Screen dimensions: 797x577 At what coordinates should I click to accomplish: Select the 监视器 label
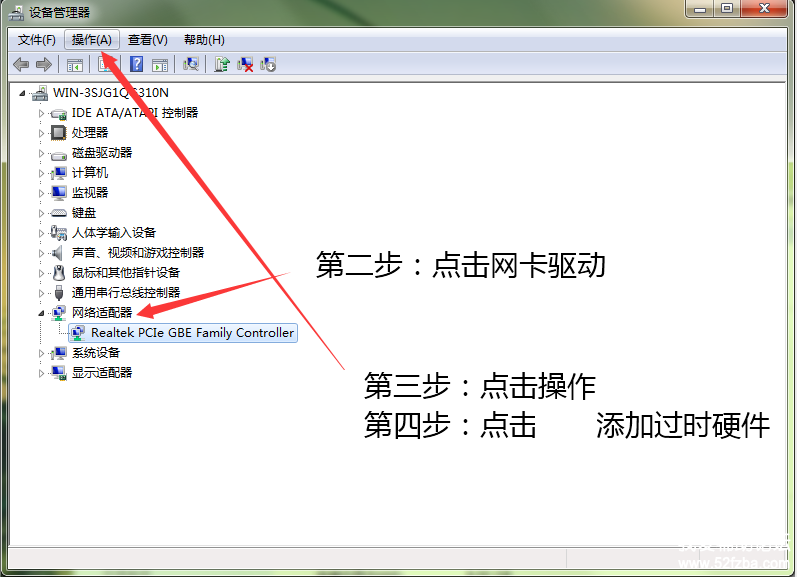[x=89, y=193]
